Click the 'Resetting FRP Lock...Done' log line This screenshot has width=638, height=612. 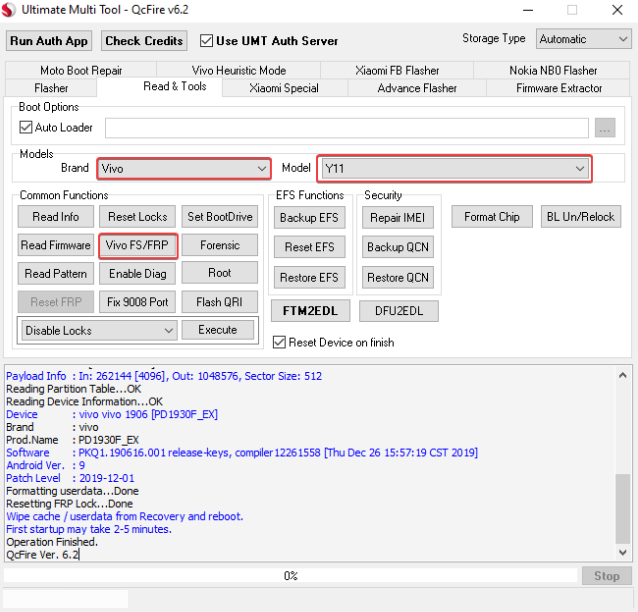click(69, 504)
